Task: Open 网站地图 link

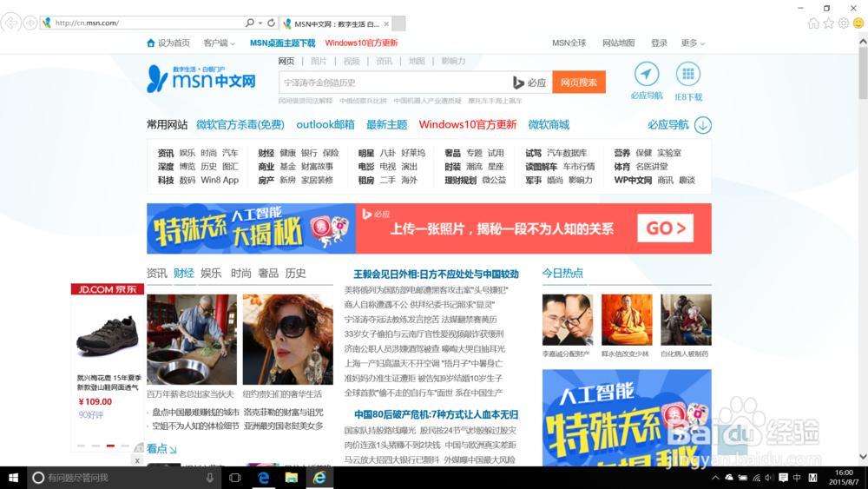Action: coord(618,43)
